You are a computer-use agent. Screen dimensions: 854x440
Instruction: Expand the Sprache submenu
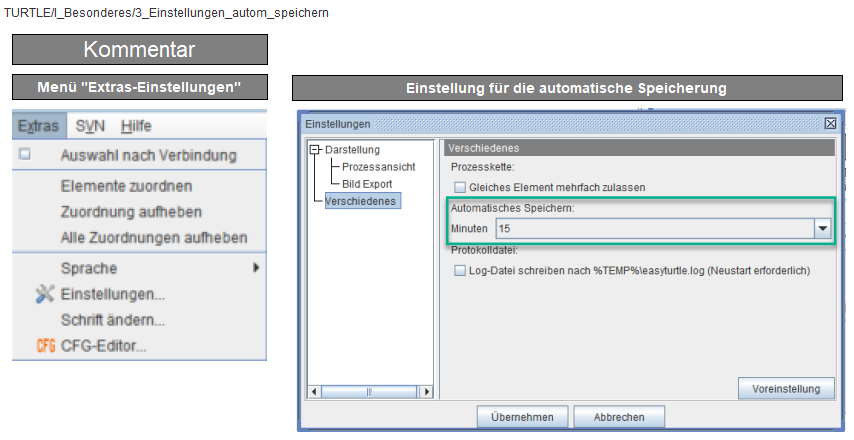256,268
